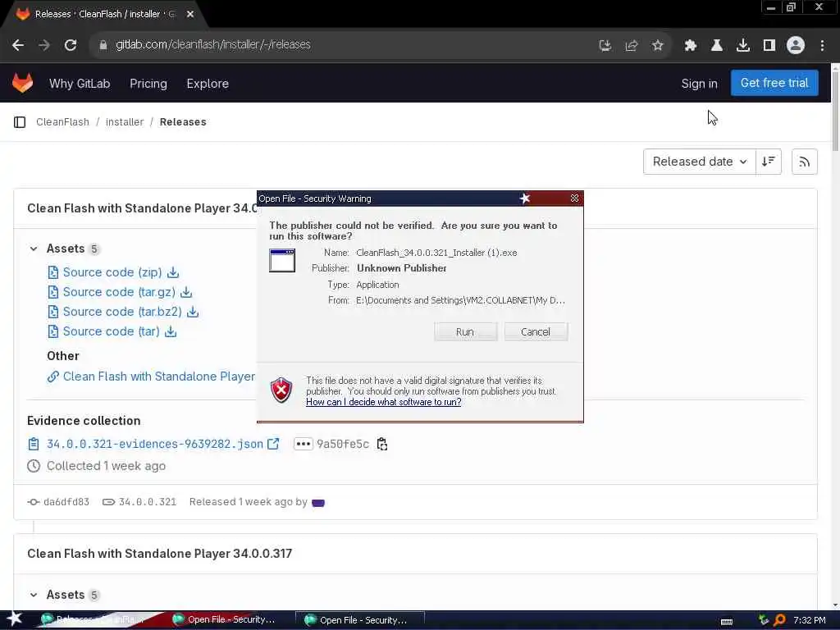Click the browser forward arrow
This screenshot has width=840, height=630.
[x=44, y=45]
